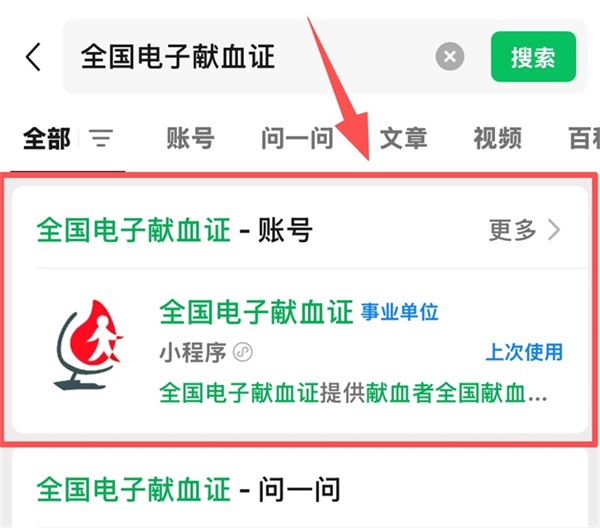Tap the chevron next to 更多
600x528 pixels.
(x=554, y=230)
